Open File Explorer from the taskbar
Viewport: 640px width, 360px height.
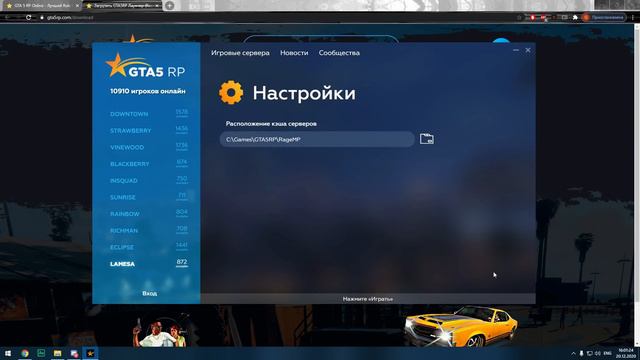tap(58, 353)
